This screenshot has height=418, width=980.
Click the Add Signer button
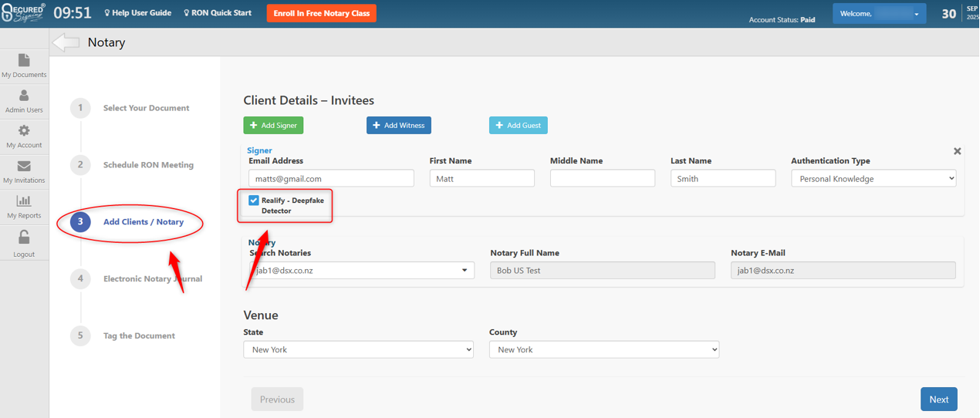click(273, 125)
